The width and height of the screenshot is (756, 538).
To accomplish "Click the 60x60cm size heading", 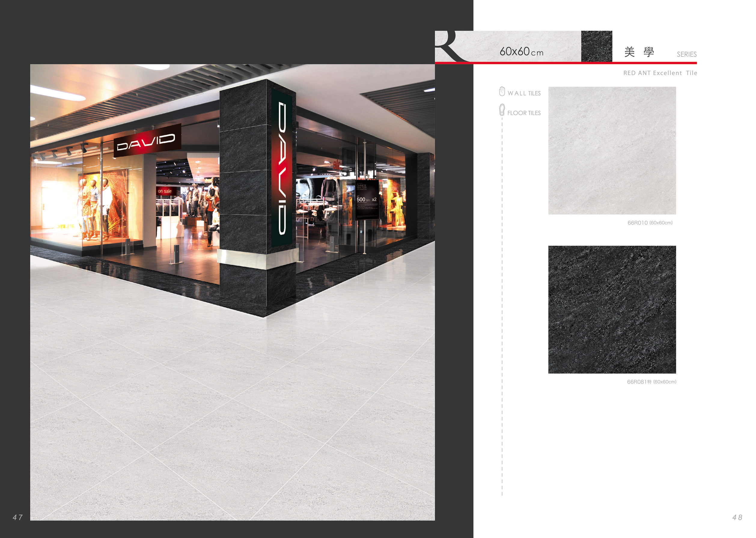I will pyautogui.click(x=521, y=52).
